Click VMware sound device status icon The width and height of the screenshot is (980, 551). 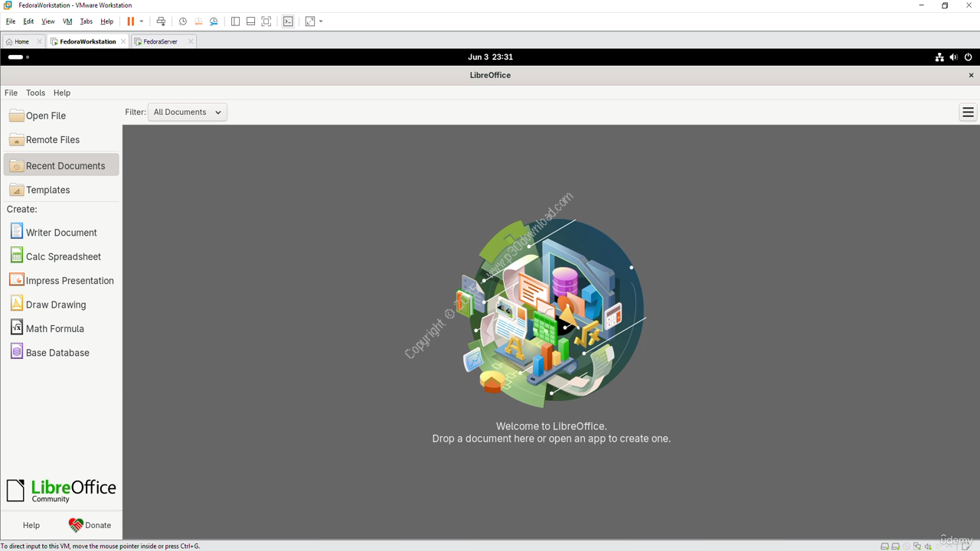(928, 546)
